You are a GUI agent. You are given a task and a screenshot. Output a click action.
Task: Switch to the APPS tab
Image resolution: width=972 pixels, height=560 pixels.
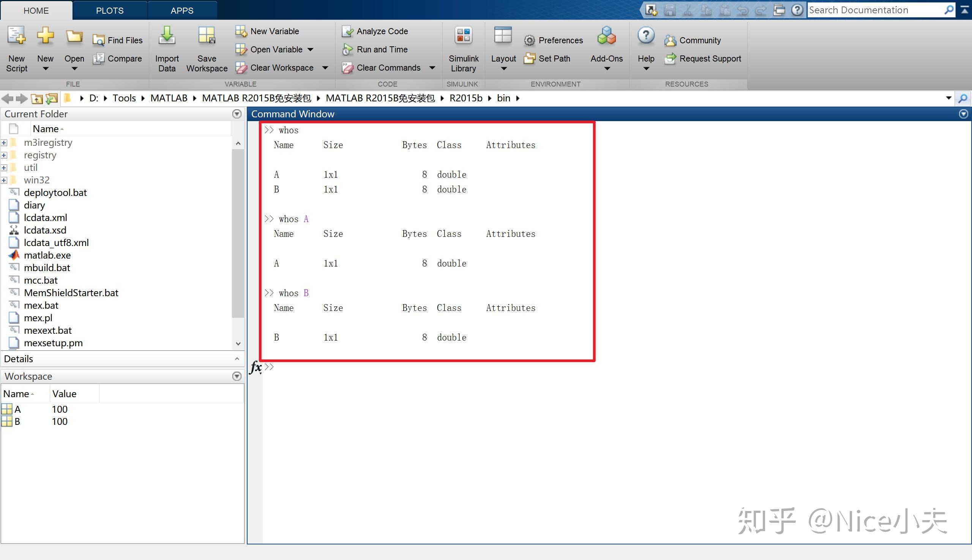click(182, 10)
